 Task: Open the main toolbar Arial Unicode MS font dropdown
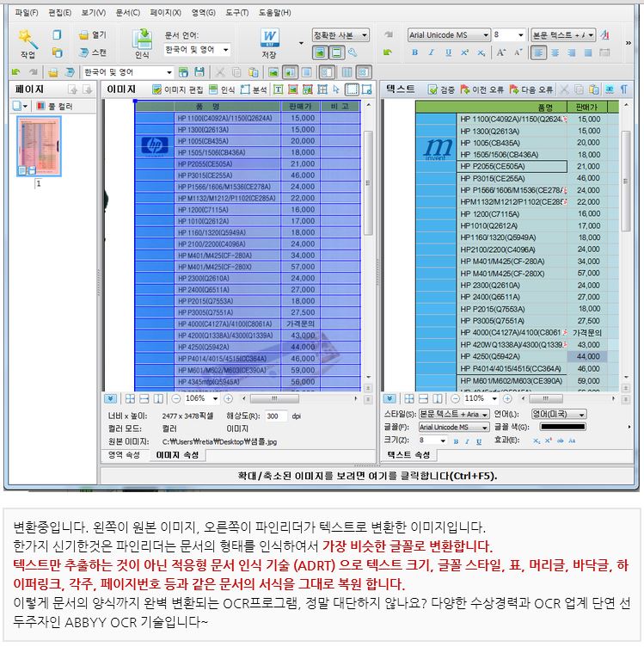tap(486, 35)
